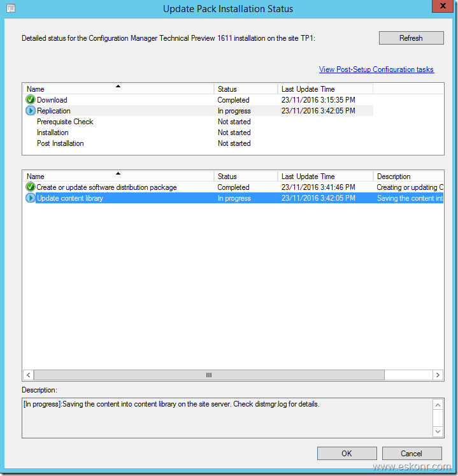Sort top list by Name column header
The height and width of the screenshot is (476, 458).
pos(118,89)
